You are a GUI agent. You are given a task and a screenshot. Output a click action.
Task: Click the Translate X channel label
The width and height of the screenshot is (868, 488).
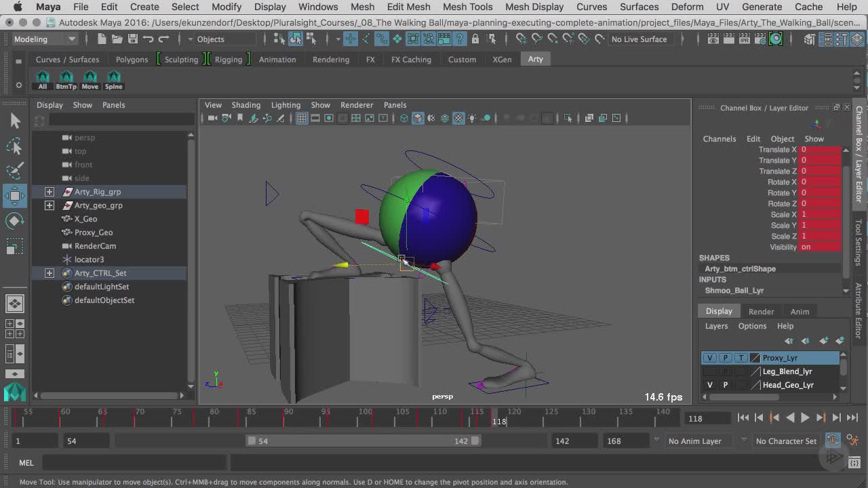[x=777, y=150]
